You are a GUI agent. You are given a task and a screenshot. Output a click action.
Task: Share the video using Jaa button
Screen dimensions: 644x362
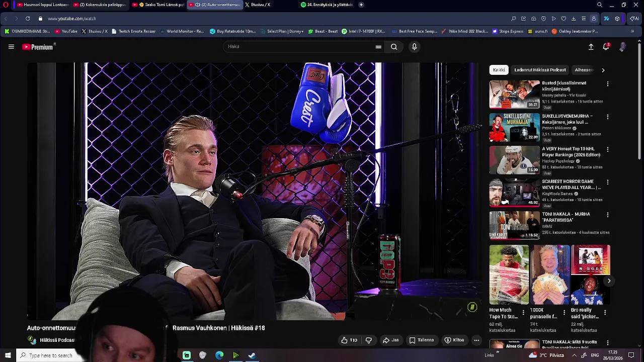[390, 340]
